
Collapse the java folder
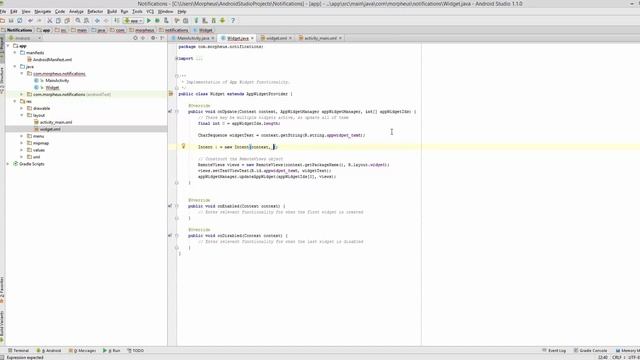point(15,66)
